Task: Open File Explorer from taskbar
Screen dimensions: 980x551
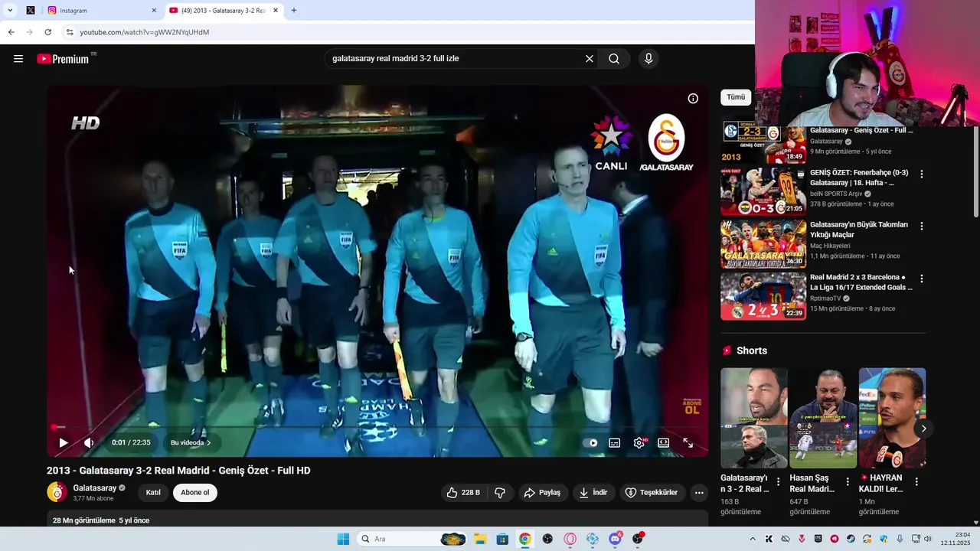Action: click(480, 539)
